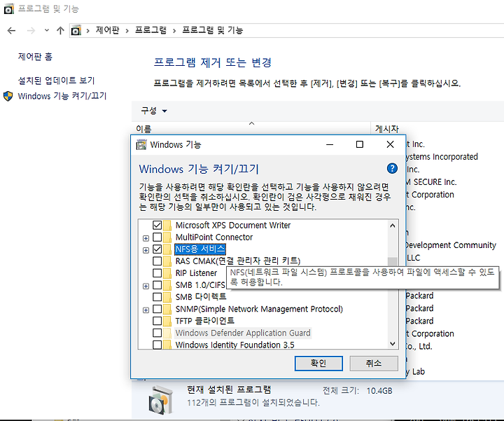Click the folder icon beside NFS용 서비스
This screenshot has width=504, height=421.
click(167, 249)
